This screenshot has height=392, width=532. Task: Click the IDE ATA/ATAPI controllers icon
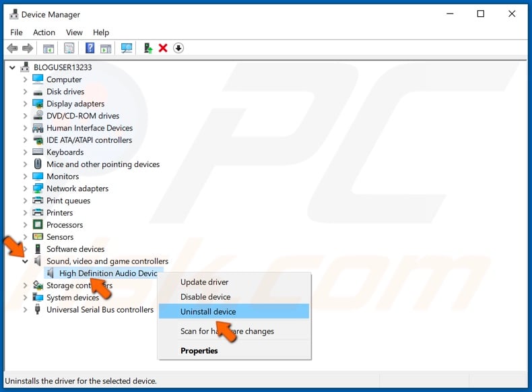38,140
